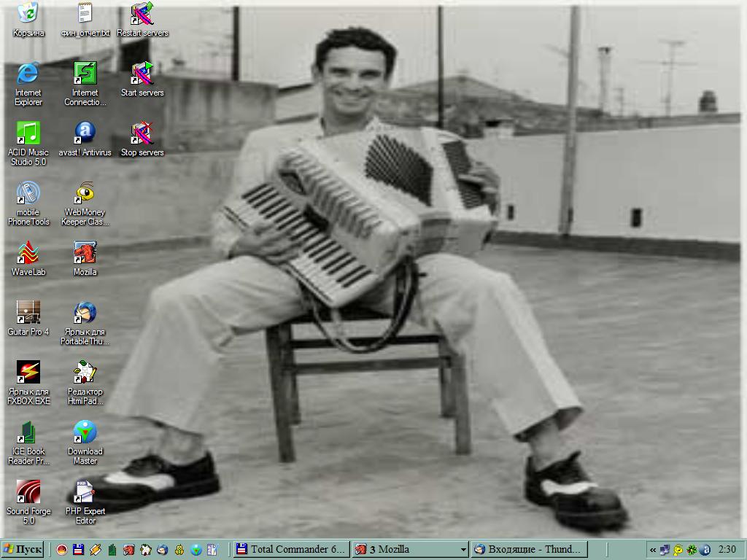Viewport: 747px width, 560px height.
Task: Open ACID Music Studio 5.0 shortcut
Action: tap(28, 133)
